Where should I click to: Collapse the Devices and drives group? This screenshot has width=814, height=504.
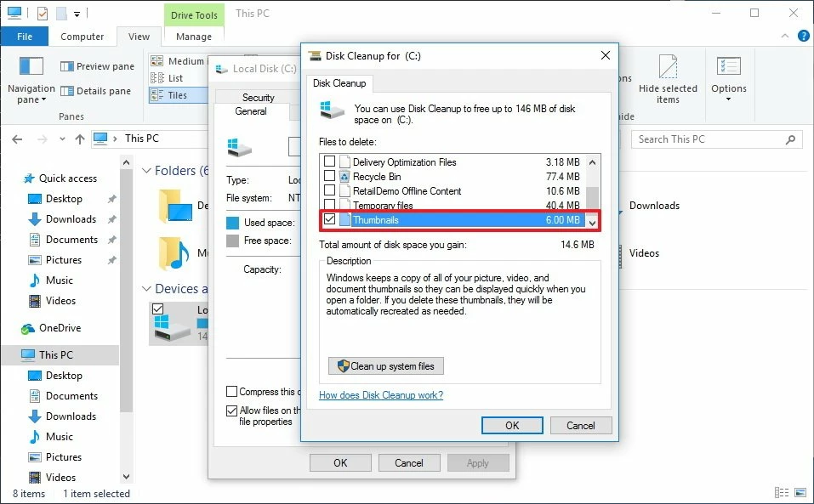coord(146,289)
